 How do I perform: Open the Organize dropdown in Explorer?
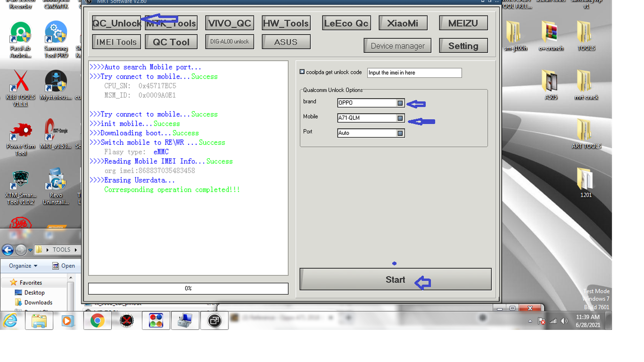pos(23,266)
